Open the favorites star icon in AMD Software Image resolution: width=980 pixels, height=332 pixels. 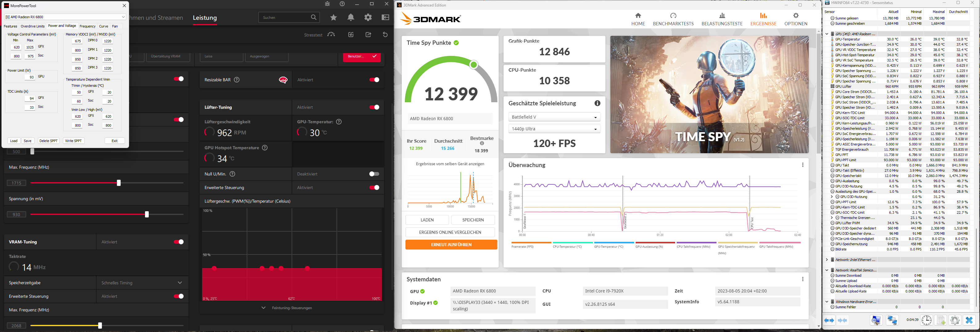tap(334, 17)
